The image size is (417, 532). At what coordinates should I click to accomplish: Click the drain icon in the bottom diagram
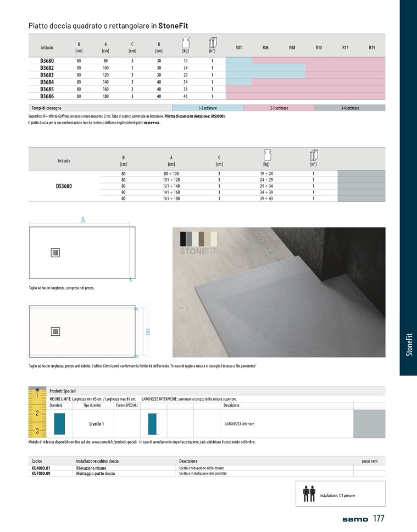coord(55,331)
